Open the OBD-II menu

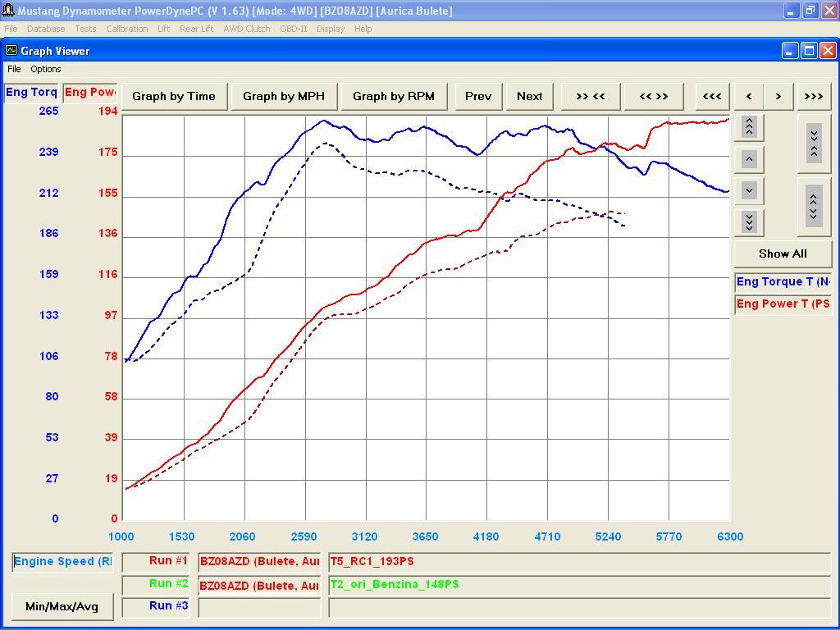pyautogui.click(x=294, y=29)
